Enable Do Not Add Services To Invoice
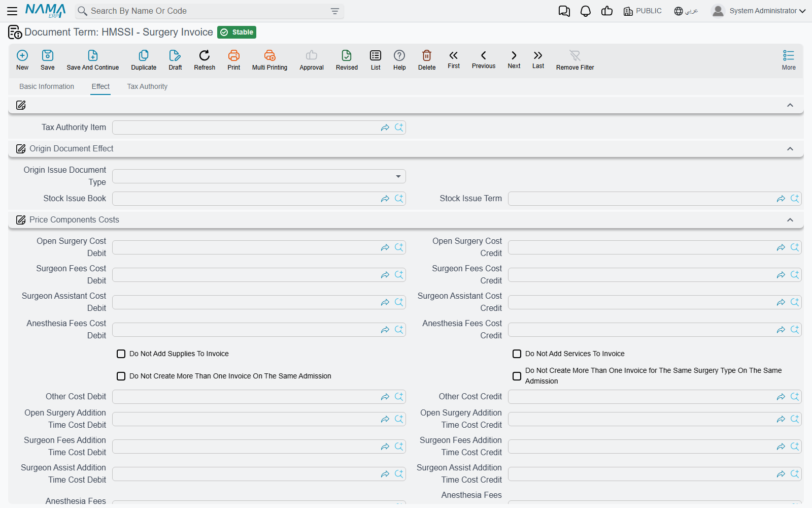Image resolution: width=812 pixels, height=508 pixels. [x=517, y=354]
